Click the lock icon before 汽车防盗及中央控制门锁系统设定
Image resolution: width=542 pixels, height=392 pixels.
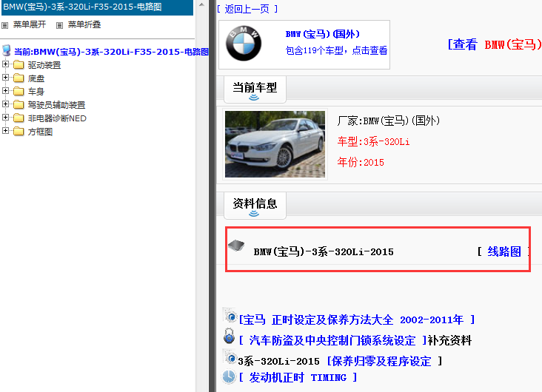[229, 336]
